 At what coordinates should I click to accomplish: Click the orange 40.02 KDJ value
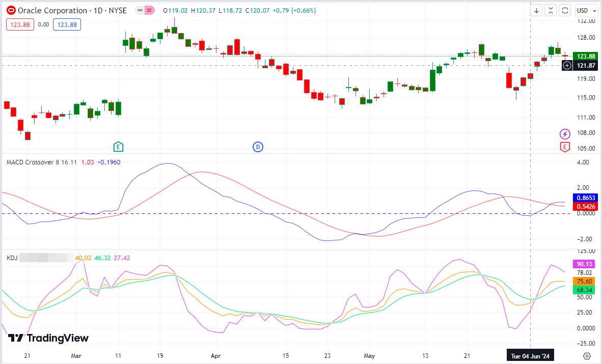[x=84, y=258]
